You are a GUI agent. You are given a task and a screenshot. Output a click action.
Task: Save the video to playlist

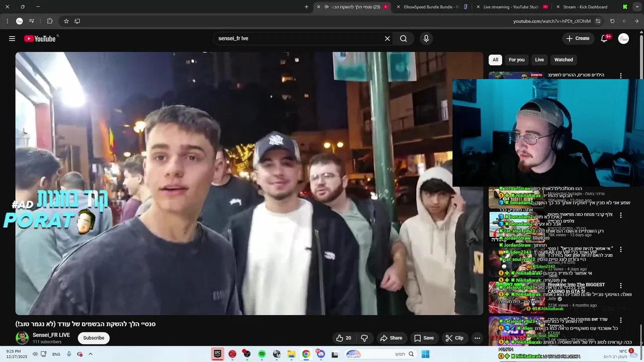pyautogui.click(x=424, y=338)
